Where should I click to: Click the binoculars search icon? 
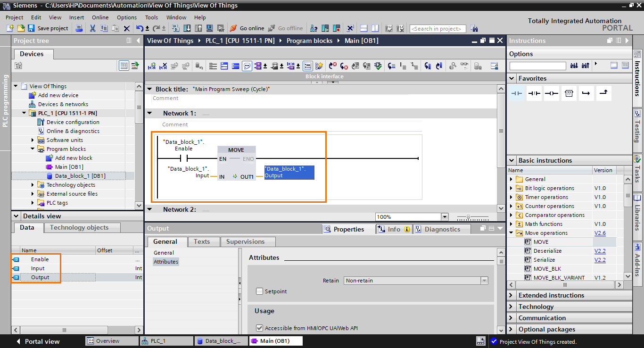474,28
